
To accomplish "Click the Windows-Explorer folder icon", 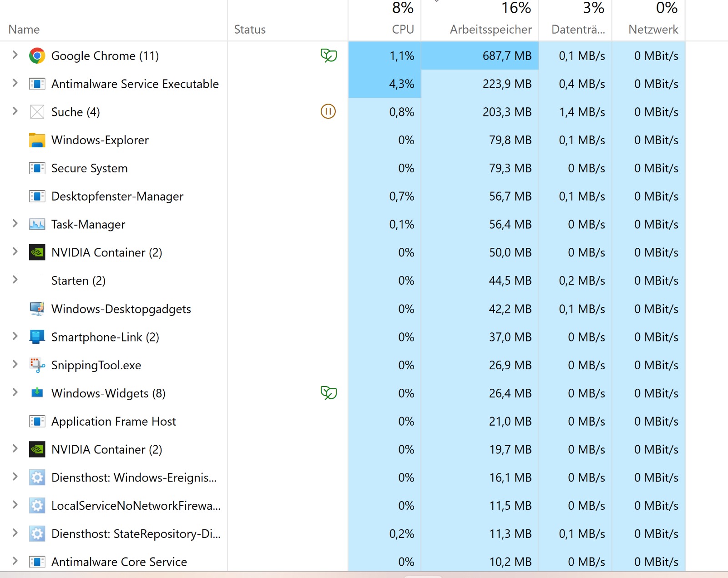I will pyautogui.click(x=37, y=140).
